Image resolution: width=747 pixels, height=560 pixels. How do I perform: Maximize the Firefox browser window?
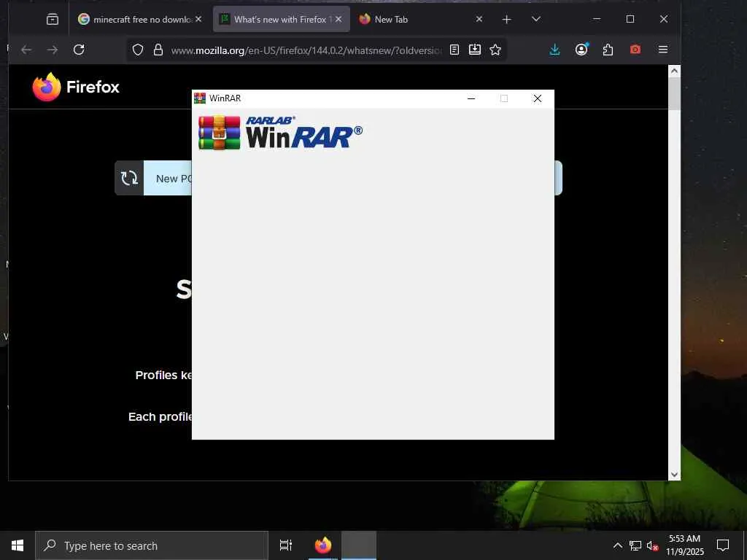tap(630, 19)
